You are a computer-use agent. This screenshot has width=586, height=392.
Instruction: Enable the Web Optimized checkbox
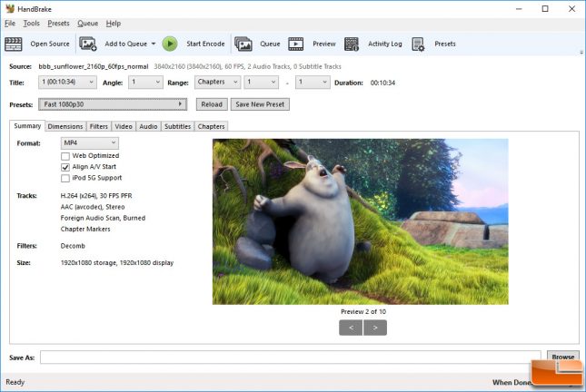point(65,156)
